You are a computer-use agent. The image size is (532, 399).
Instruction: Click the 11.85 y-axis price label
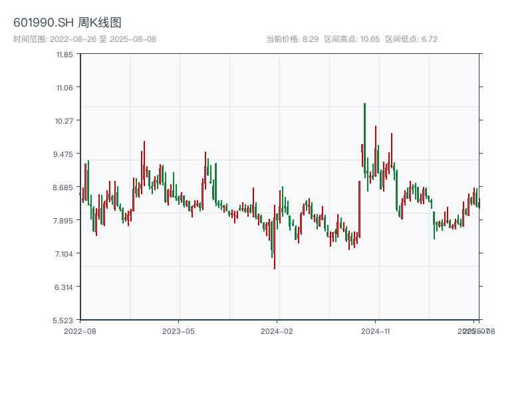(x=65, y=55)
